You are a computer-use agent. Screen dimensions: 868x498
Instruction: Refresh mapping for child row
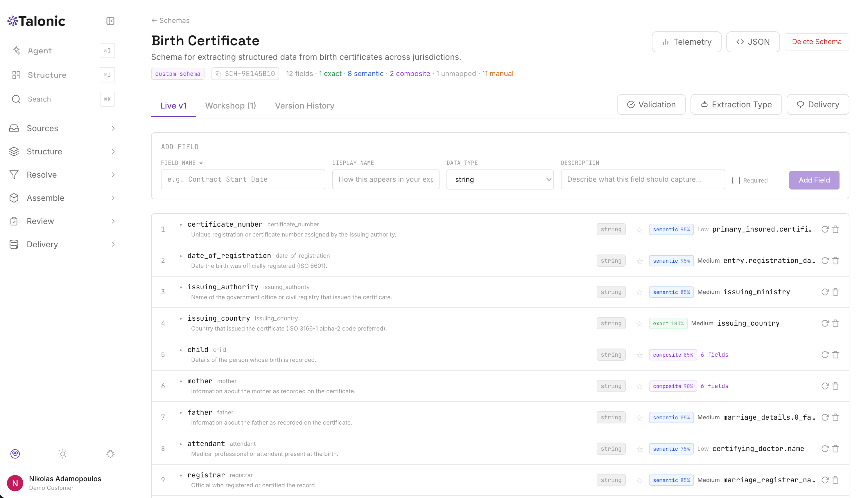825,355
